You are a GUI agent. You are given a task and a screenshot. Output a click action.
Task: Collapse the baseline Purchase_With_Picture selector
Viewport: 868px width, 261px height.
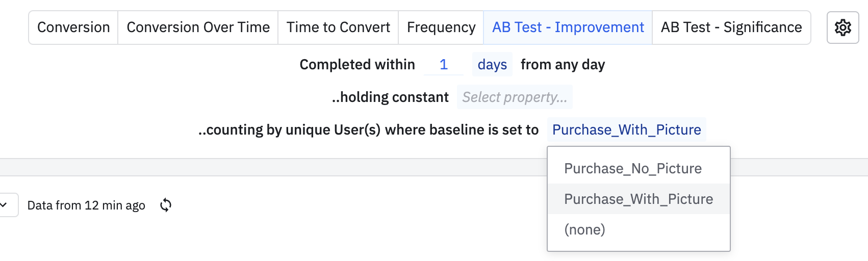[x=626, y=130]
